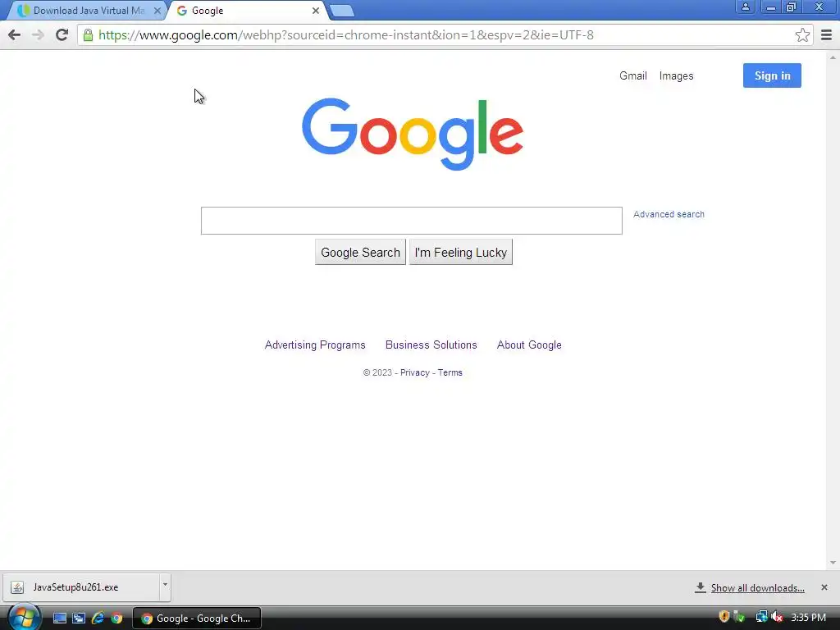Open Business Solutions link

tap(431, 345)
